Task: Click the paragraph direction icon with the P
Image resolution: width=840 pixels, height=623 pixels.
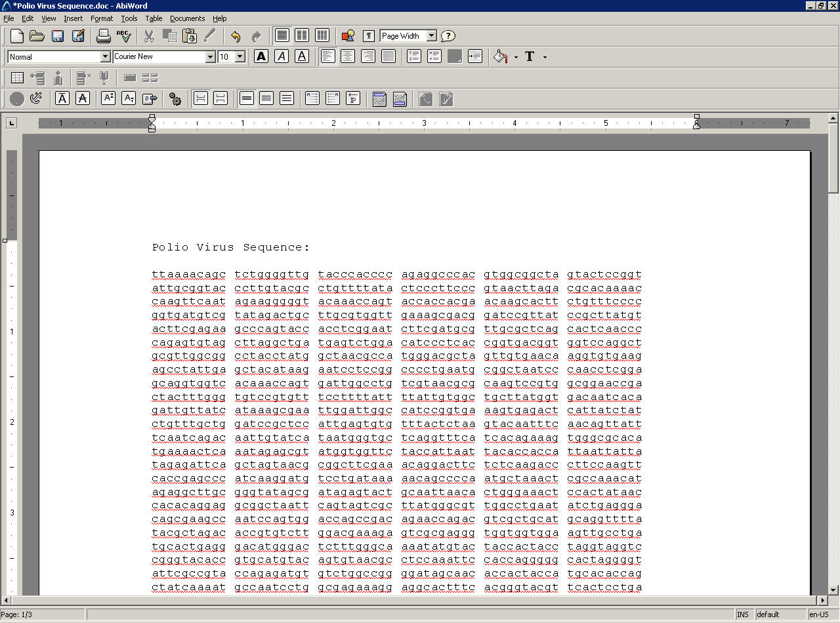Action: (x=353, y=99)
